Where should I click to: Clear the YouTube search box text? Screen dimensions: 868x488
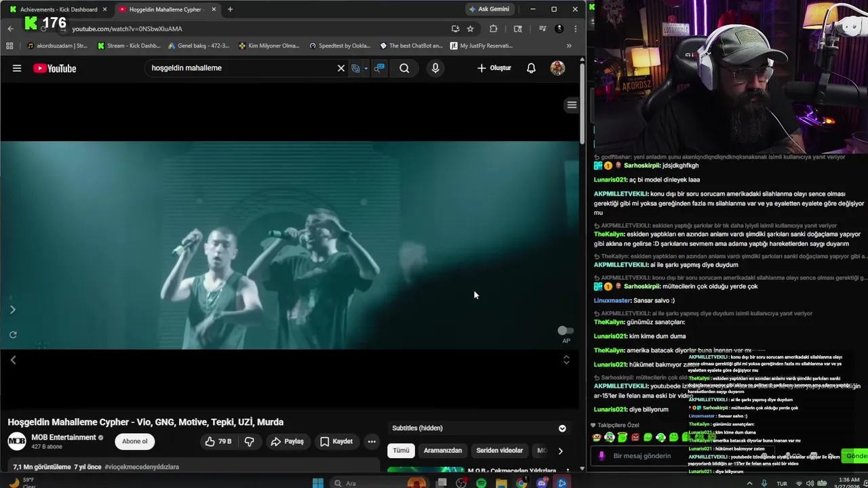click(x=341, y=68)
